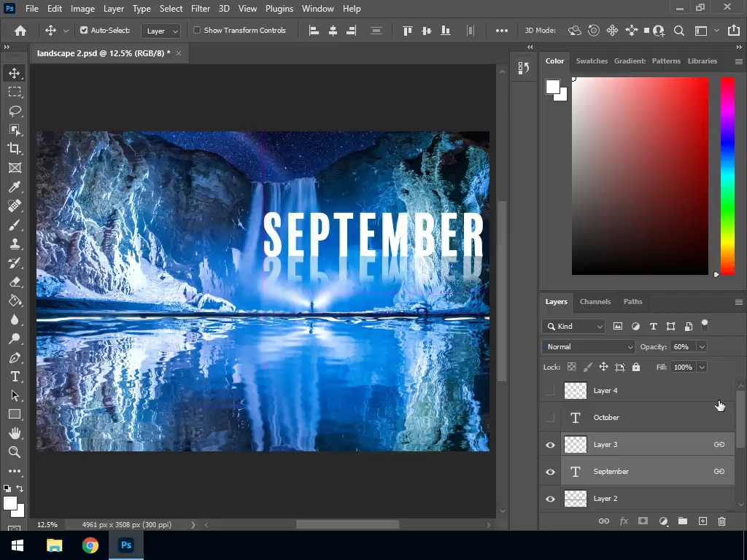
Task: Open the Kind filter dropdown
Action: (x=573, y=326)
